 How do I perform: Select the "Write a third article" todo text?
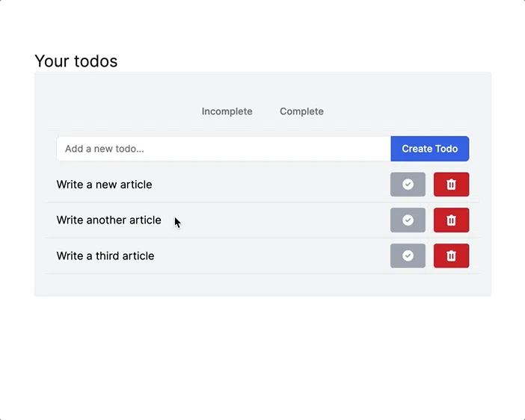tap(105, 256)
